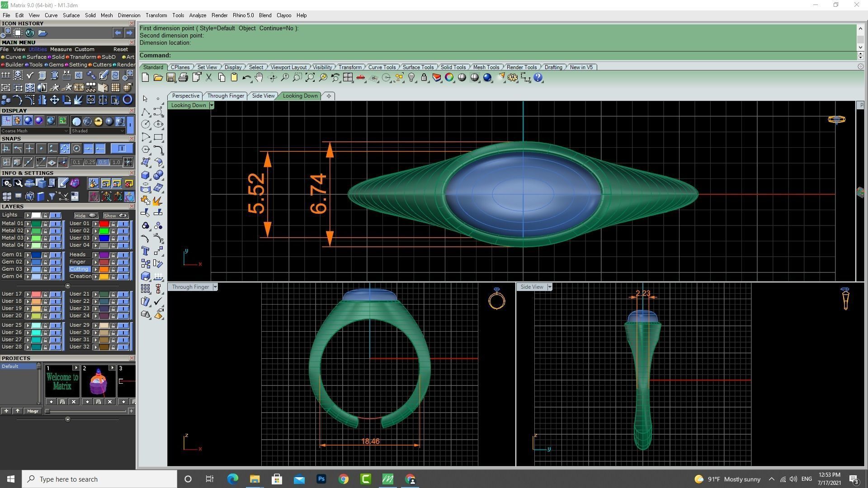Open the Help question-mark icon
Image resolution: width=868 pixels, height=488 pixels.
point(538,78)
